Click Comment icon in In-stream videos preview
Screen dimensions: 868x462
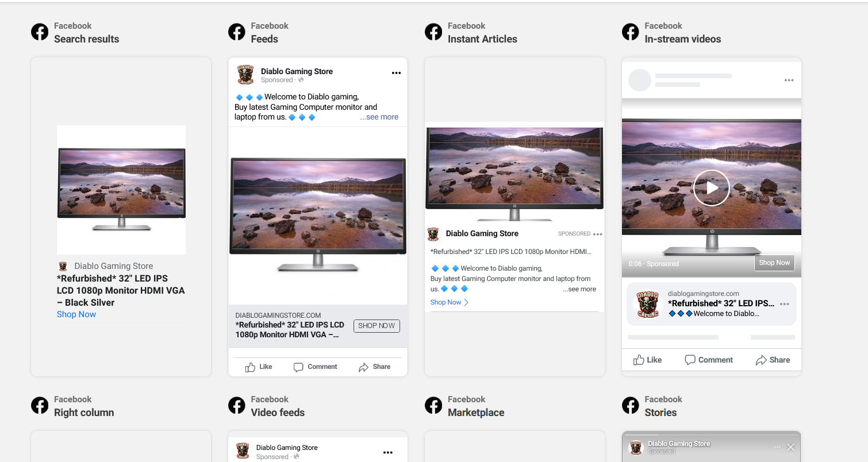click(x=690, y=360)
